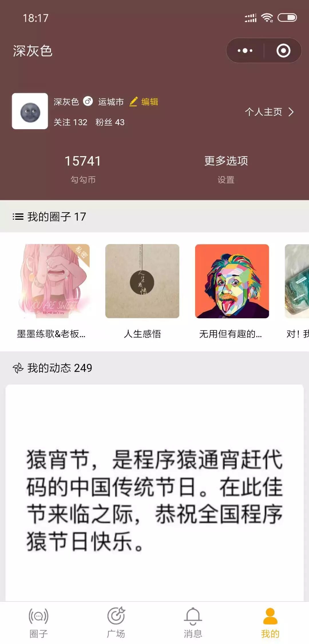Screen dimensions: 309x644
Task: Open the mini program three-dots menu
Action: pyautogui.click(x=245, y=51)
